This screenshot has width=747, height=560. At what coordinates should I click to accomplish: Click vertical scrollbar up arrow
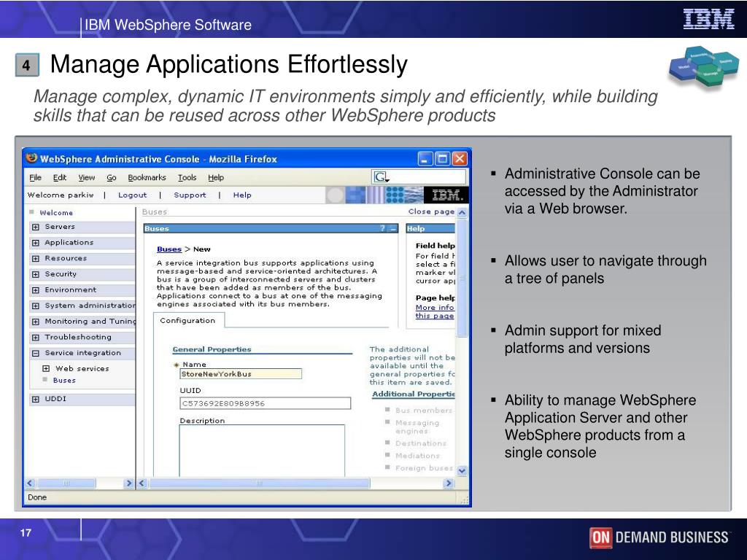(462, 212)
